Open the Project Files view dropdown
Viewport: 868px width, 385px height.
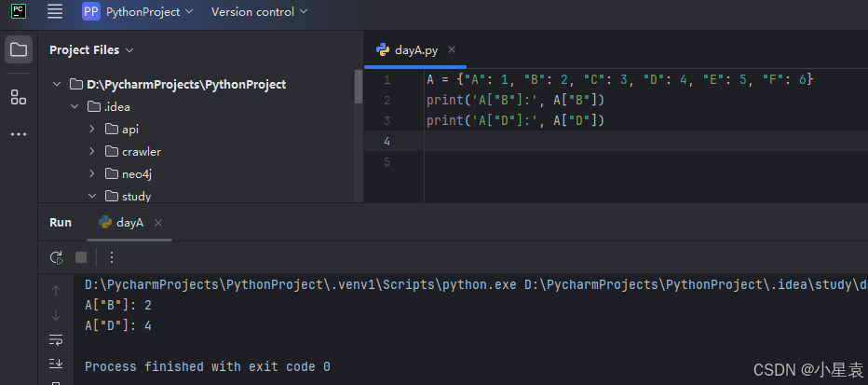[91, 49]
